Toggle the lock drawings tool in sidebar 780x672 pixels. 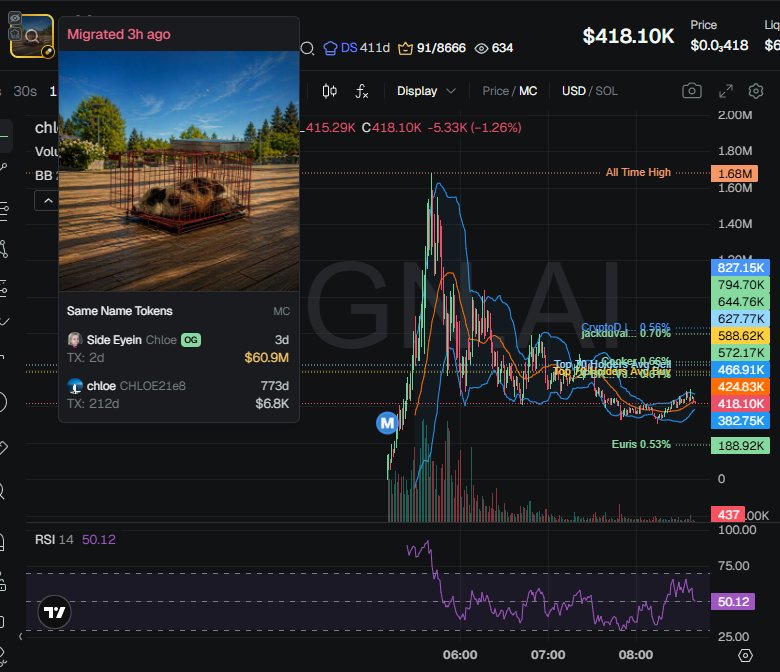click(x=2, y=581)
